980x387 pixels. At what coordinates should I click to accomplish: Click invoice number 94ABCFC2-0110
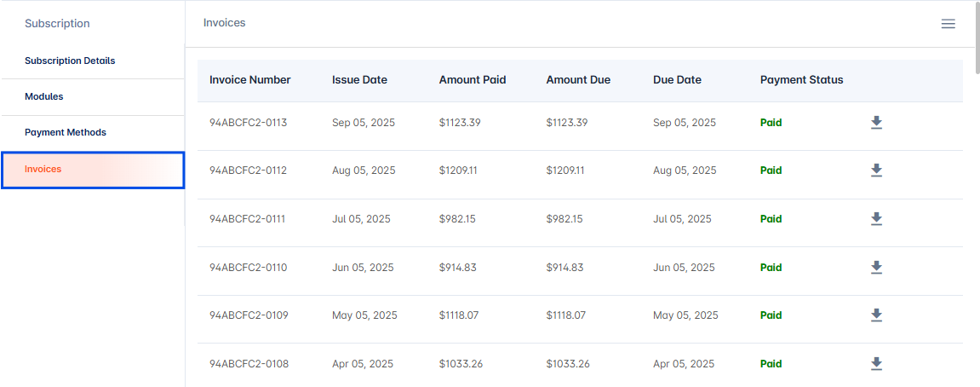(x=248, y=268)
